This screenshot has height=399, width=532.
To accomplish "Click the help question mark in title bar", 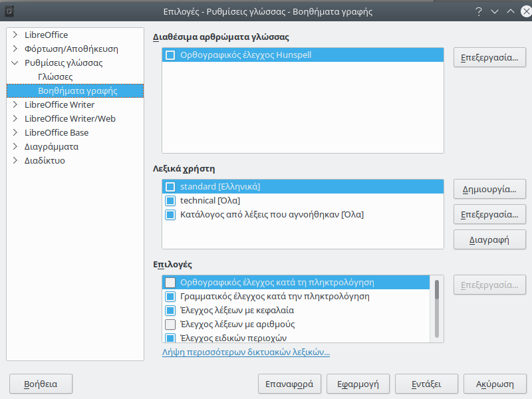I will pos(479,12).
